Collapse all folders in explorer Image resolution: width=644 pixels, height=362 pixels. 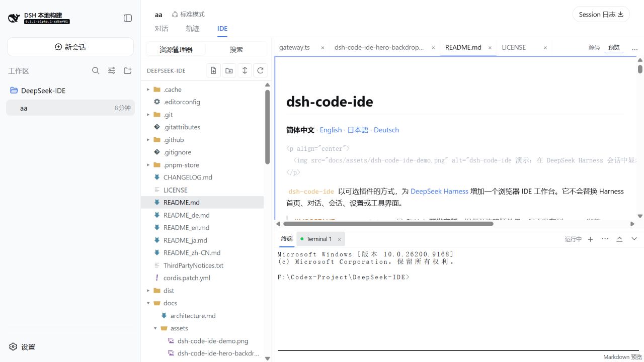tap(245, 70)
